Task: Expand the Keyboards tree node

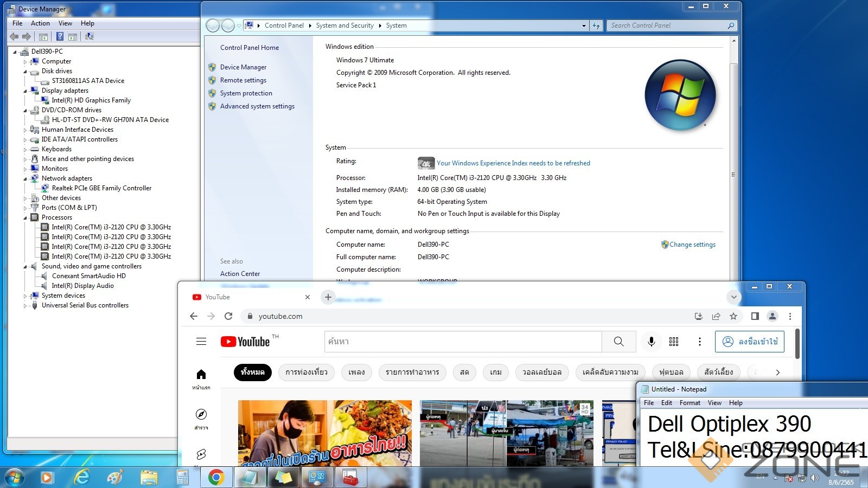Action: pos(25,150)
